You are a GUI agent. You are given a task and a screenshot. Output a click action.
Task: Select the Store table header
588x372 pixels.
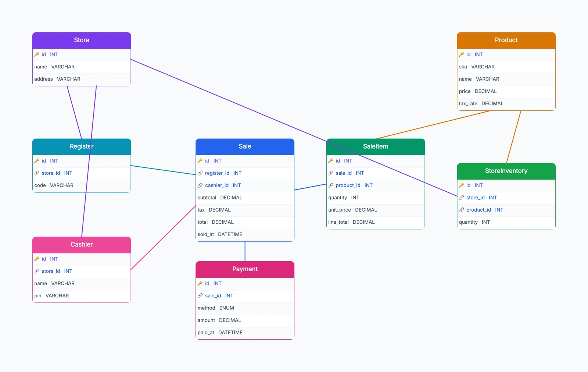point(82,40)
